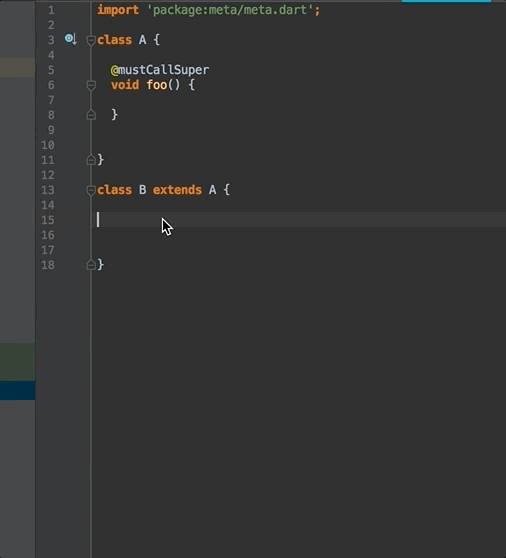Click line number 17 in the gutter
Image resolution: width=506 pixels, height=558 pixels.
48,250
